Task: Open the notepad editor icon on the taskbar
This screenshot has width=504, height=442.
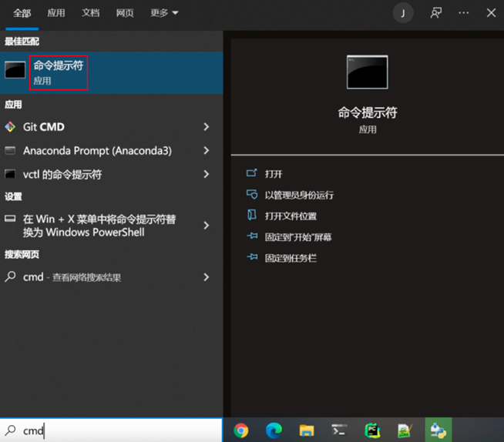Action: pyautogui.click(x=405, y=430)
